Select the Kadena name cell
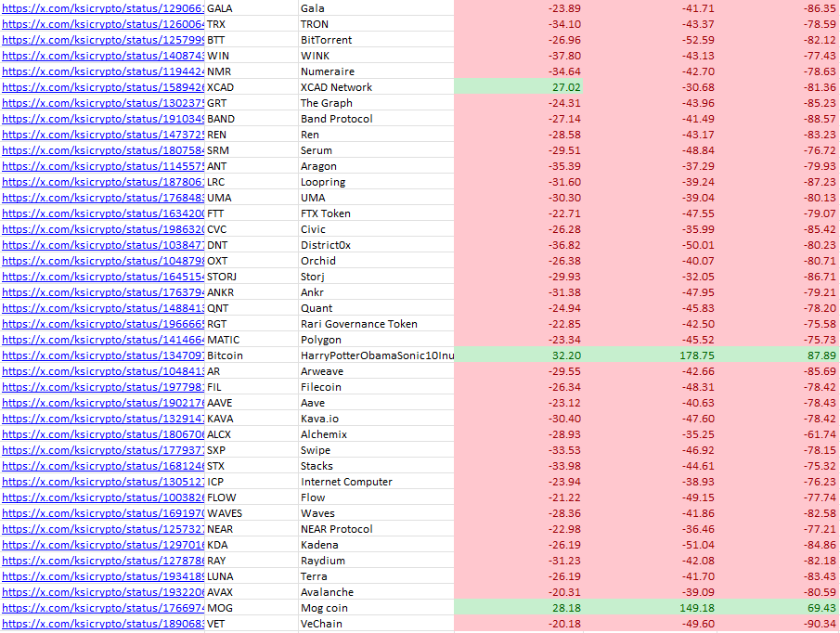This screenshot has height=633, width=840. click(x=376, y=545)
